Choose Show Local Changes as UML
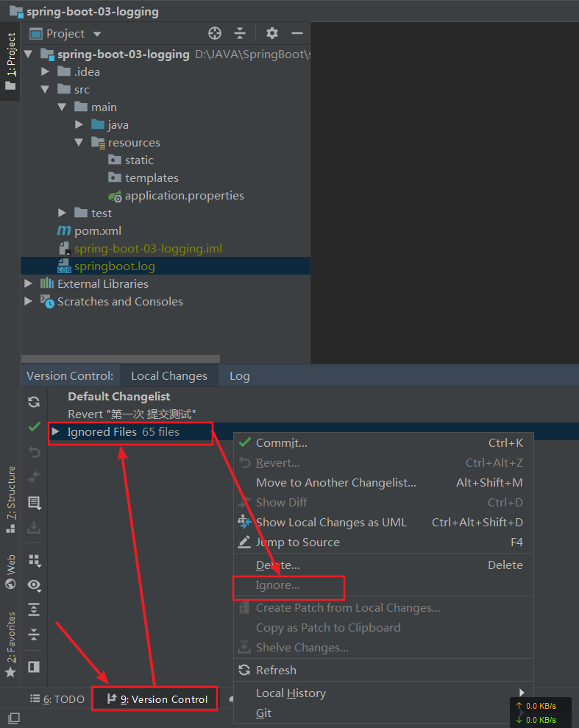 click(x=383, y=523)
